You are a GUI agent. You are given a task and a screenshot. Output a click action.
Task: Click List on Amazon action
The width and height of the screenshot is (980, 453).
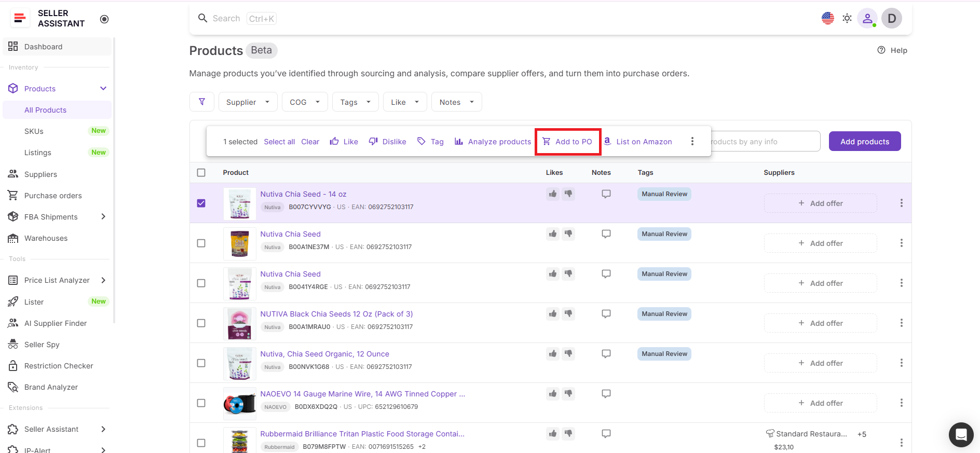tap(637, 141)
